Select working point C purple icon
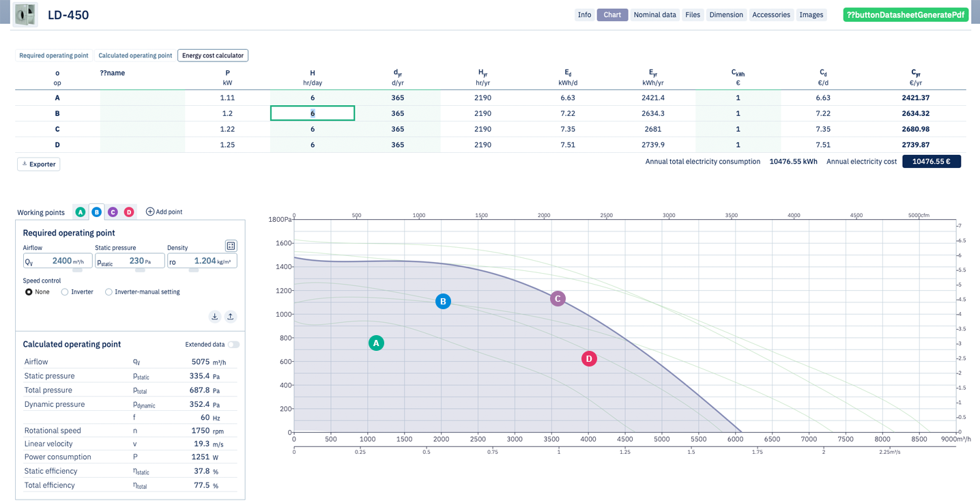The height and width of the screenshot is (501, 980). [x=113, y=212]
